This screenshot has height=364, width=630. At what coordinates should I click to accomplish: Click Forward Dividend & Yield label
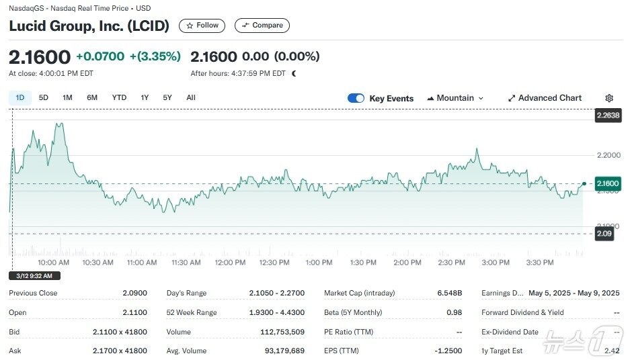tap(522, 312)
